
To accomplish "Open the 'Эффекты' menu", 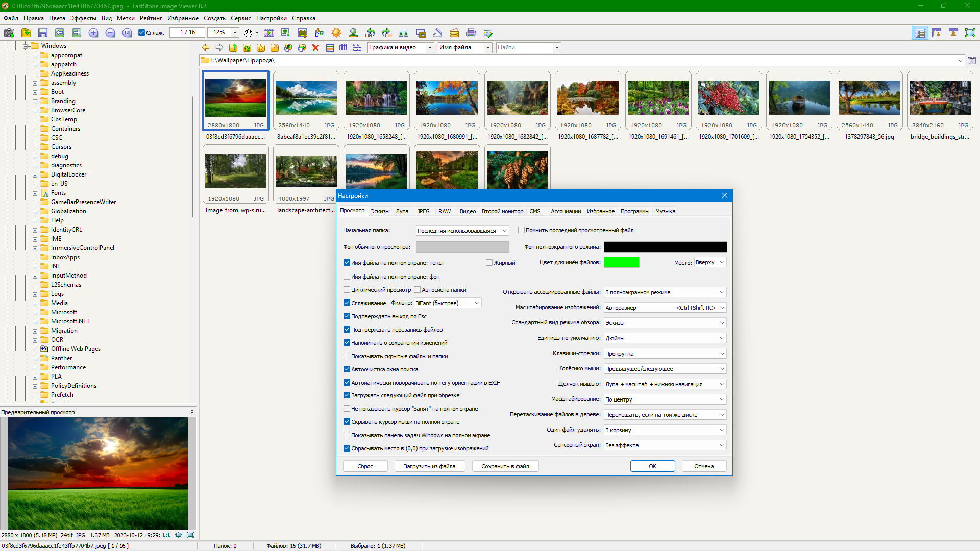I will tap(83, 18).
